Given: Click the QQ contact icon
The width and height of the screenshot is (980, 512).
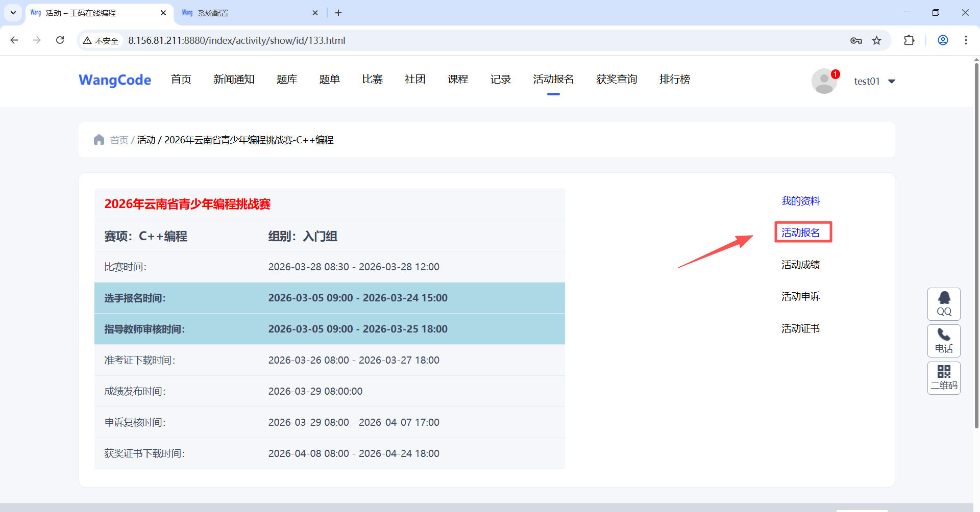Looking at the screenshot, I should click(944, 304).
